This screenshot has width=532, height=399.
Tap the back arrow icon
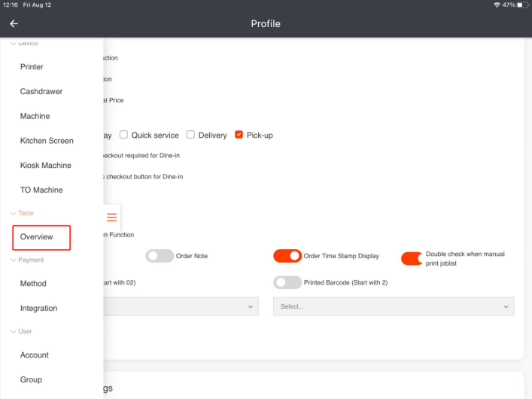point(14,24)
